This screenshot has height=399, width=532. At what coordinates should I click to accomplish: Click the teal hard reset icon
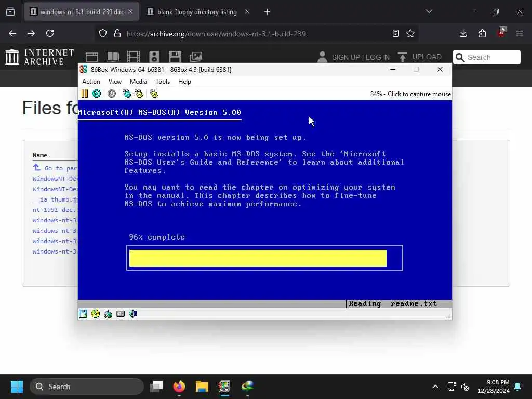point(97,94)
